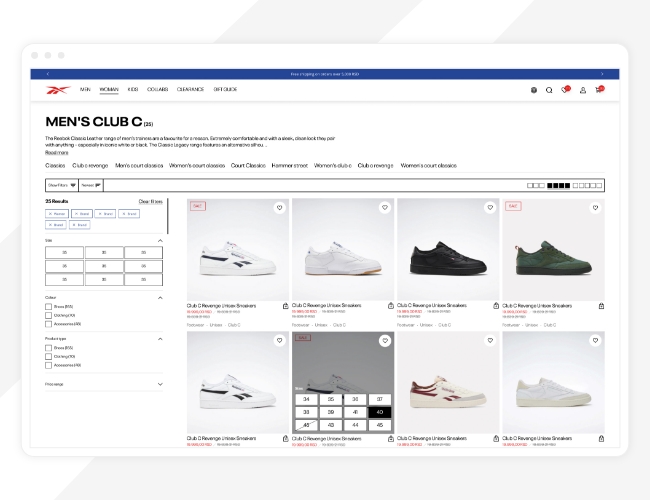Open the KIDS navigation menu
The width and height of the screenshot is (650, 500).
coord(132,89)
